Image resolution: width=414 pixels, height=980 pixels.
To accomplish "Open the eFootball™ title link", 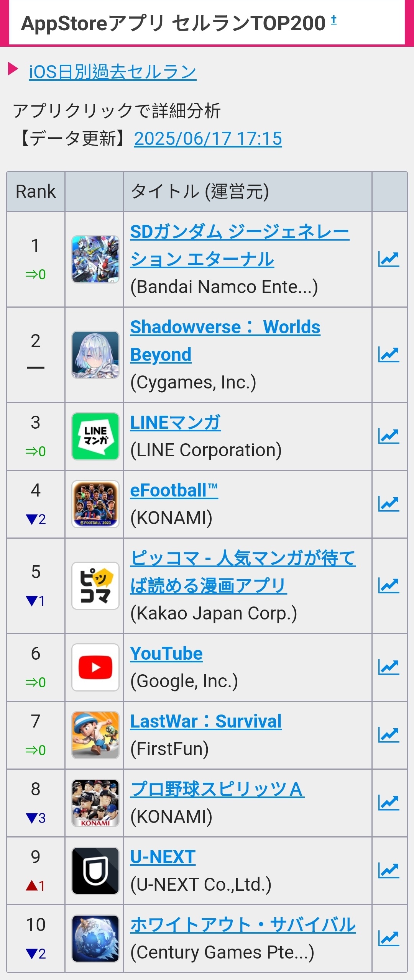I will click(x=174, y=490).
